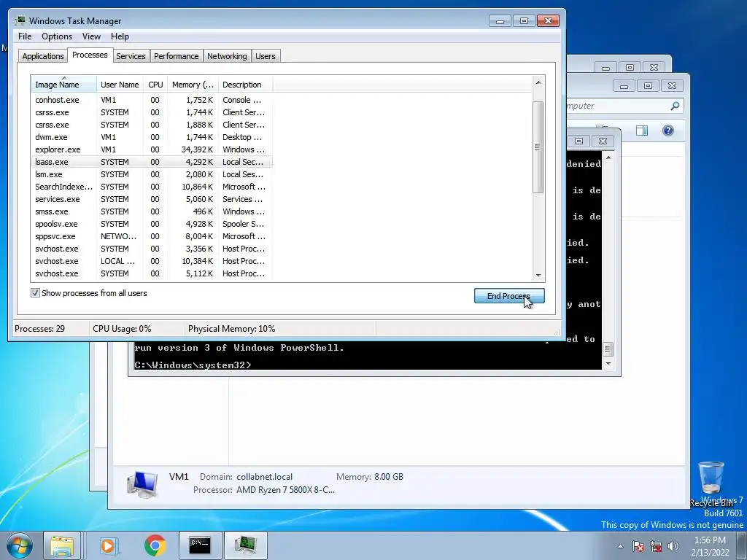Click the Task Manager title bar icon
747x560 pixels.
click(20, 20)
